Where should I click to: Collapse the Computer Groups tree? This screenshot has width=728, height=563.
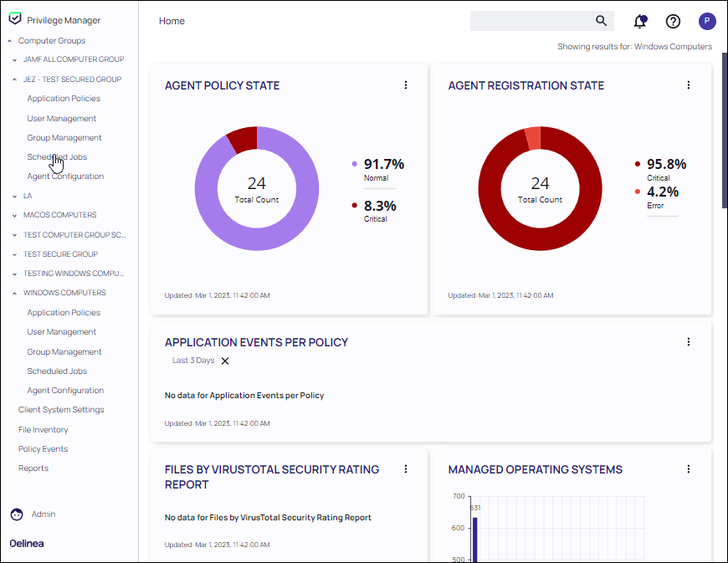click(x=9, y=41)
